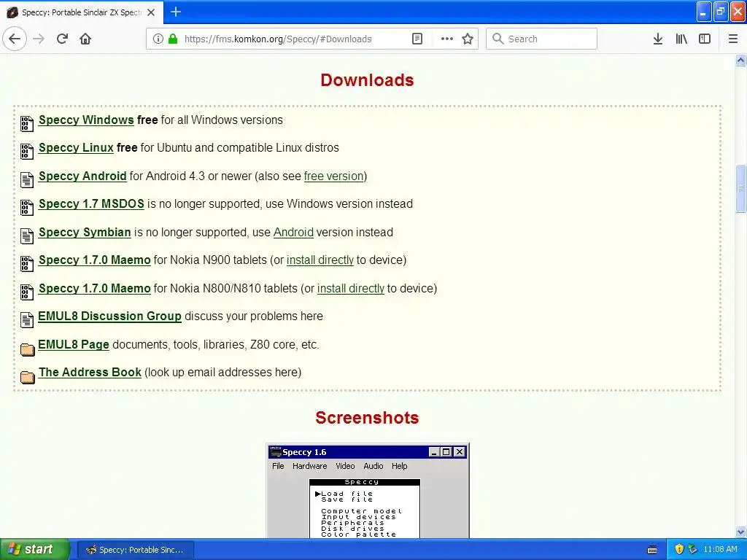Image resolution: width=747 pixels, height=560 pixels.
Task: Click the 11:08 AM taskbar clock
Action: coord(720,550)
